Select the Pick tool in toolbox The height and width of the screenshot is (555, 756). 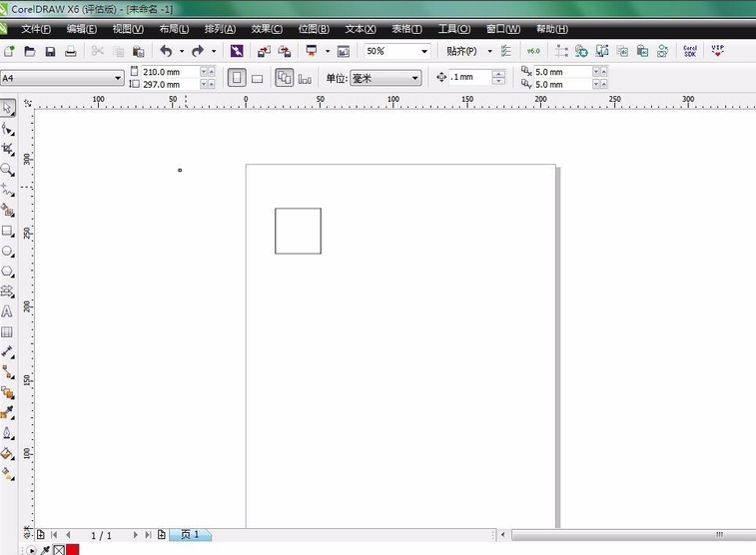[7, 108]
